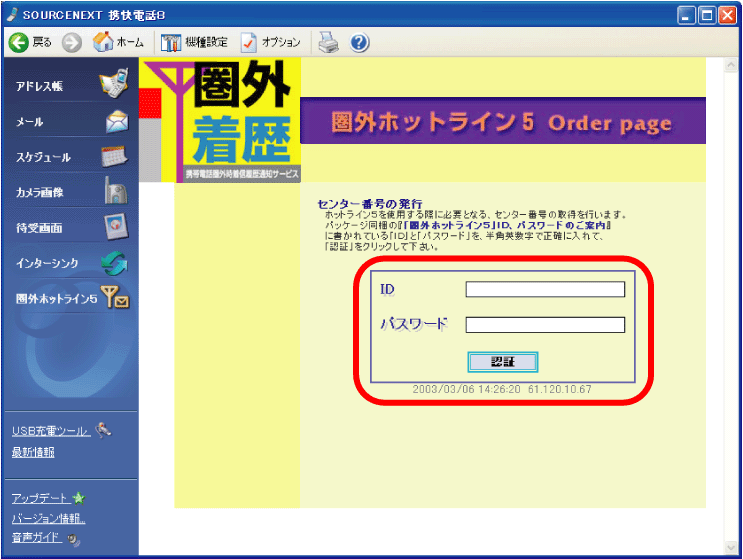743x559 pixels.
Task: Click the scrollbar up arrow
Action: (731, 65)
